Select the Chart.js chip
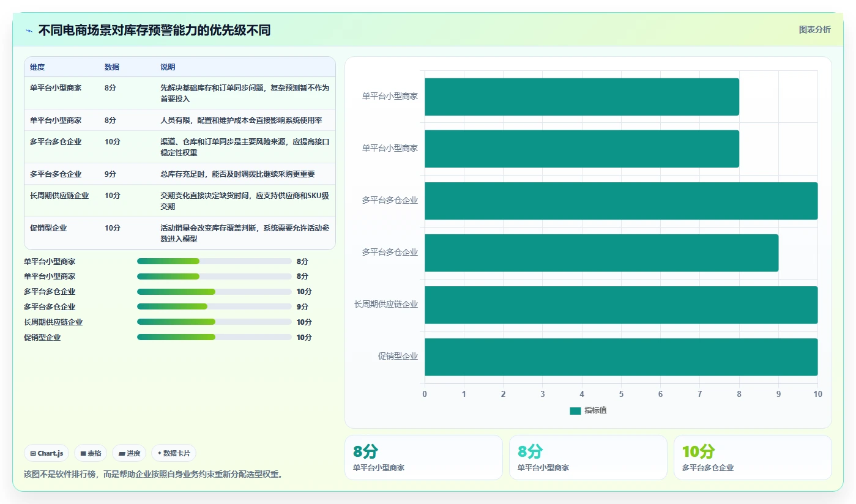Image resolution: width=856 pixels, height=504 pixels. (x=47, y=453)
